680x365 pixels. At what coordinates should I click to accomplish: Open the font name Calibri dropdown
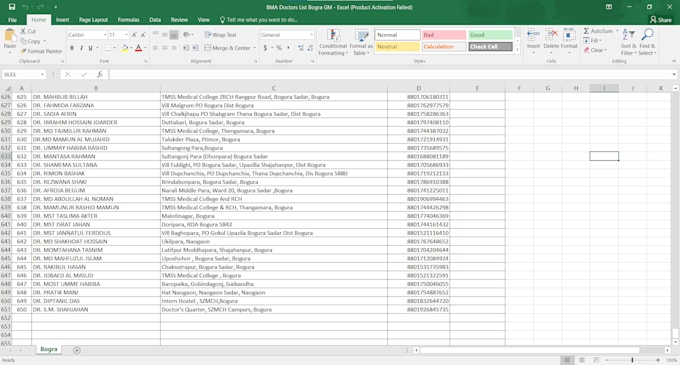(105, 35)
